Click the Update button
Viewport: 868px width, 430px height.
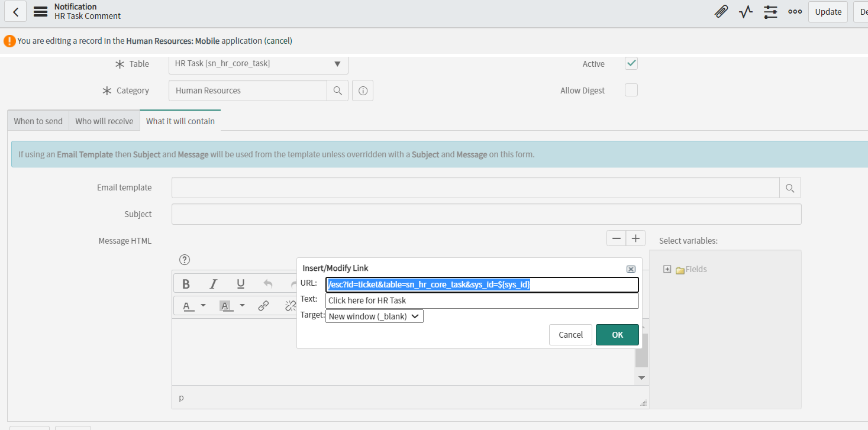coord(828,12)
